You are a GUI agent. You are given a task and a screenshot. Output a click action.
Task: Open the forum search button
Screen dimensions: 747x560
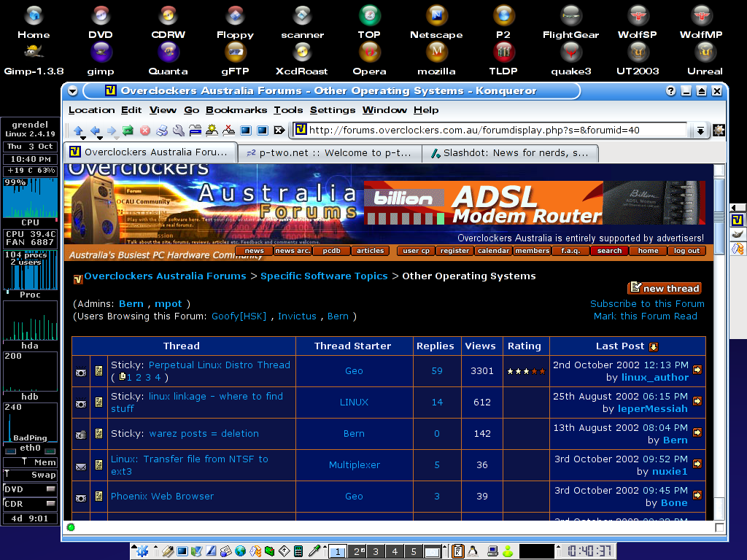point(609,251)
